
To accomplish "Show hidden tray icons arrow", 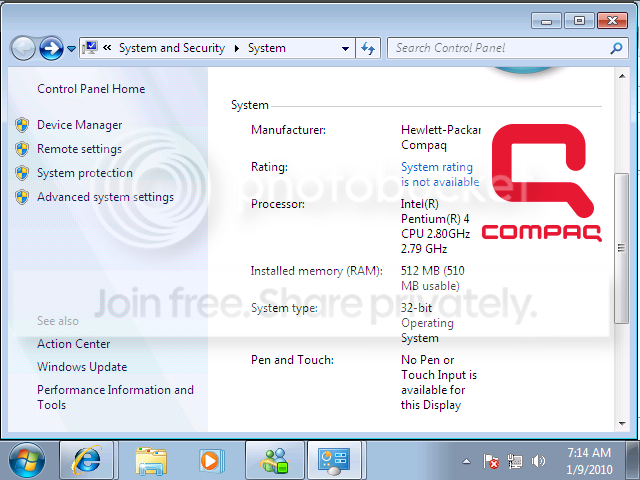I will pyautogui.click(x=466, y=462).
